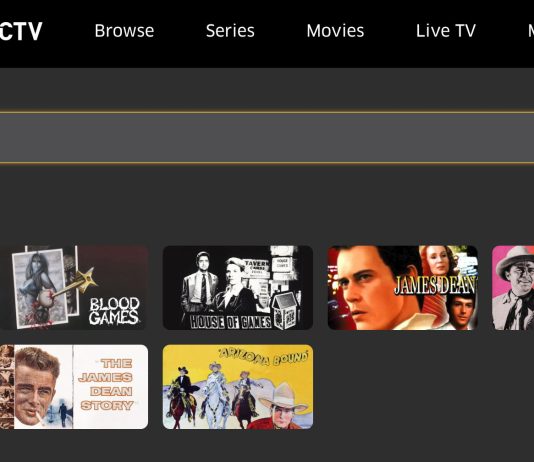Click the yellow JAMES DEAN title text

tap(435, 285)
